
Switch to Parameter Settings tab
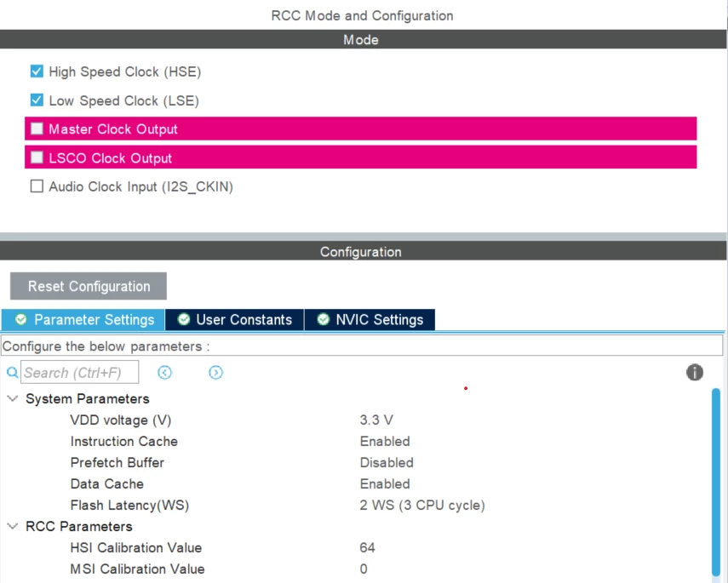83,320
